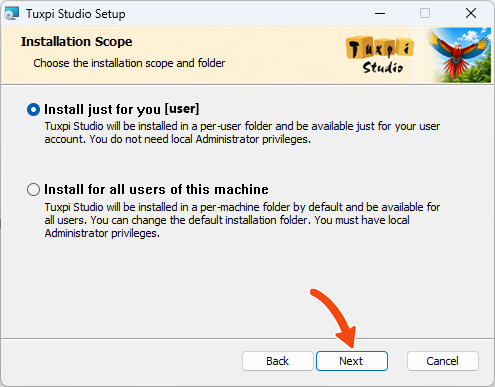This screenshot has height=387, width=495.
Task: Click the disabled maximize button
Action: (425, 13)
